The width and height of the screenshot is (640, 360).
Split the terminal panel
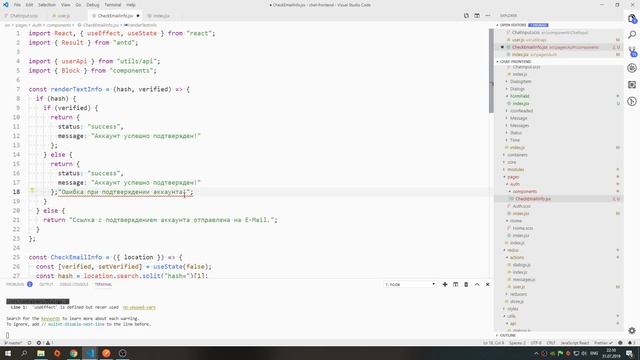456,284
